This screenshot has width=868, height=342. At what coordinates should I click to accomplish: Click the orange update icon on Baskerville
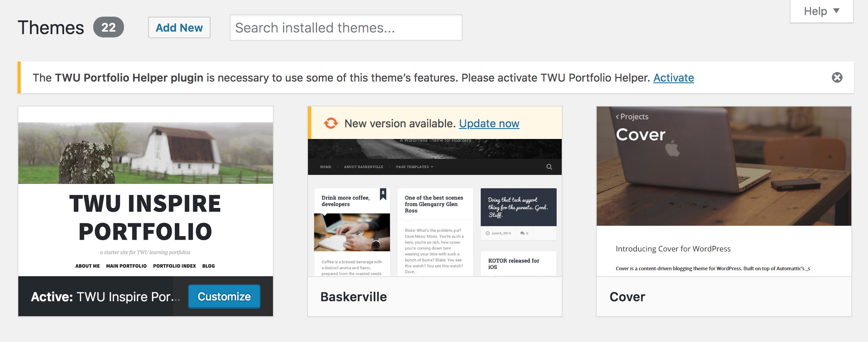331,124
